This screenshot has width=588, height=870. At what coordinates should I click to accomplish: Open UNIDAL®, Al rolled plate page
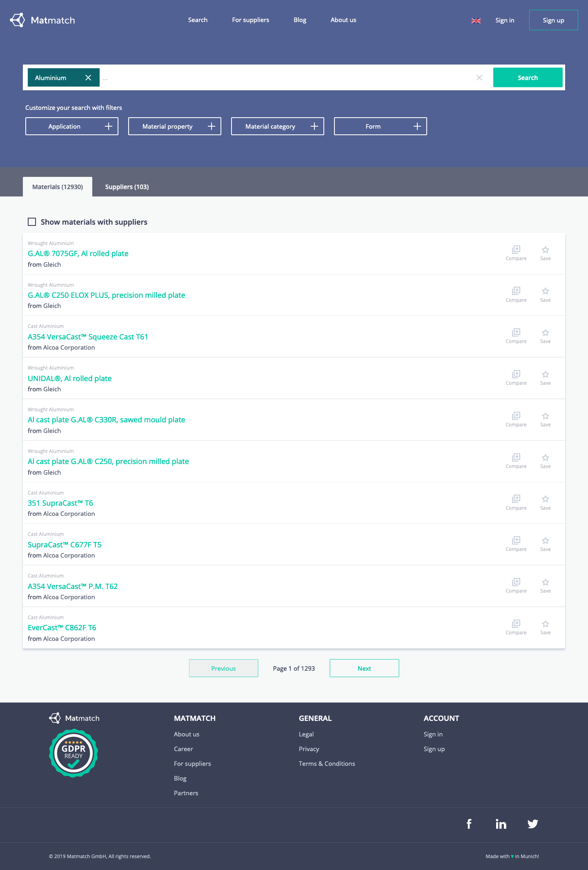tap(69, 379)
